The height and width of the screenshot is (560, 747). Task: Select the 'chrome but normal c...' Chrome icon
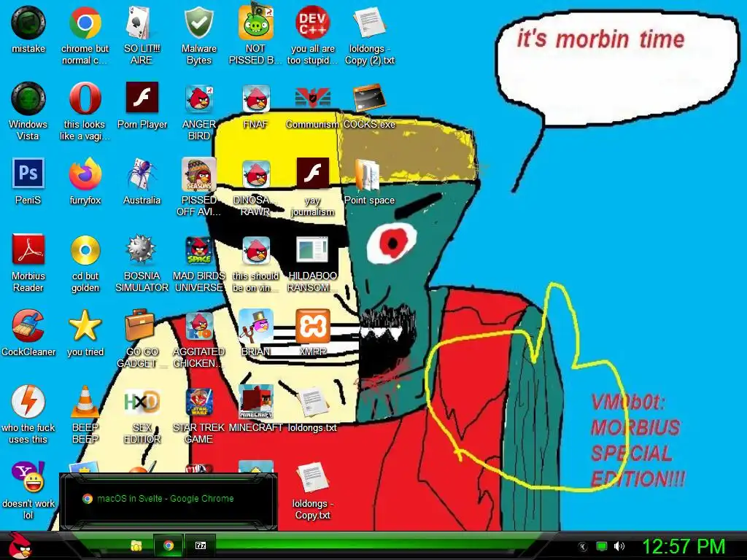click(x=85, y=24)
